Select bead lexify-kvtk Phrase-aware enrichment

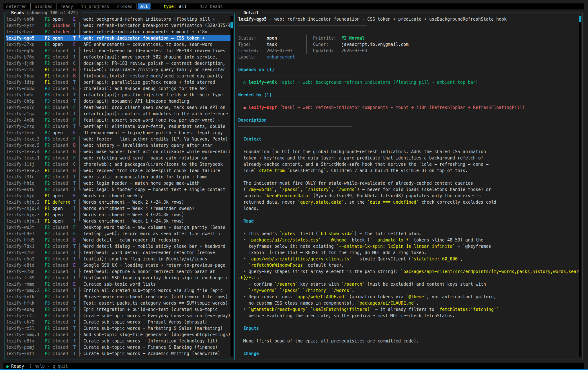pyautogui.click(x=118, y=297)
